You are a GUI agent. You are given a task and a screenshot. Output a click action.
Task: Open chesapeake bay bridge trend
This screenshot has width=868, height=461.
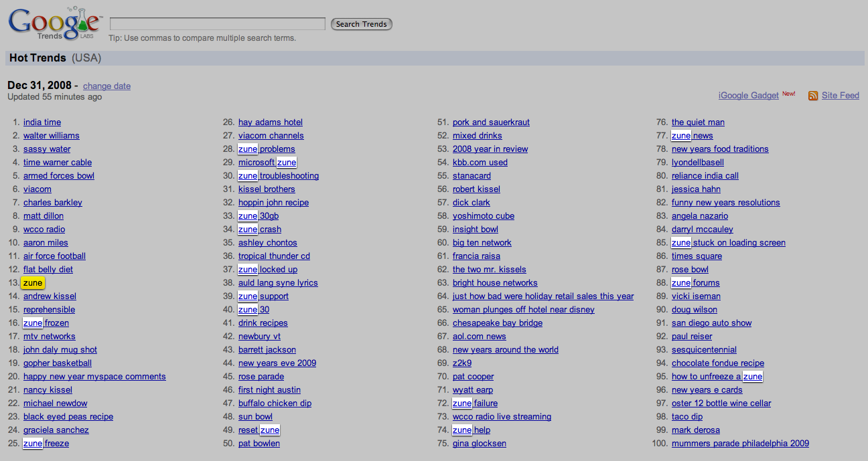click(x=498, y=323)
